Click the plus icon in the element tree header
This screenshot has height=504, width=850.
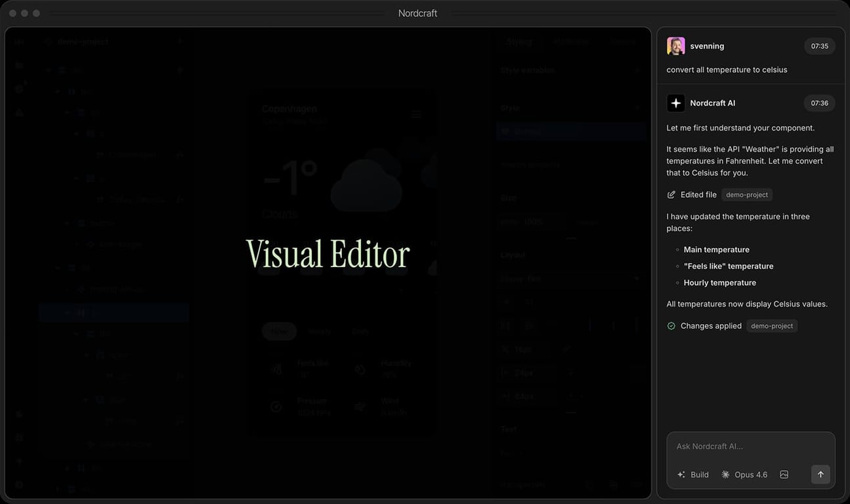coord(179,41)
